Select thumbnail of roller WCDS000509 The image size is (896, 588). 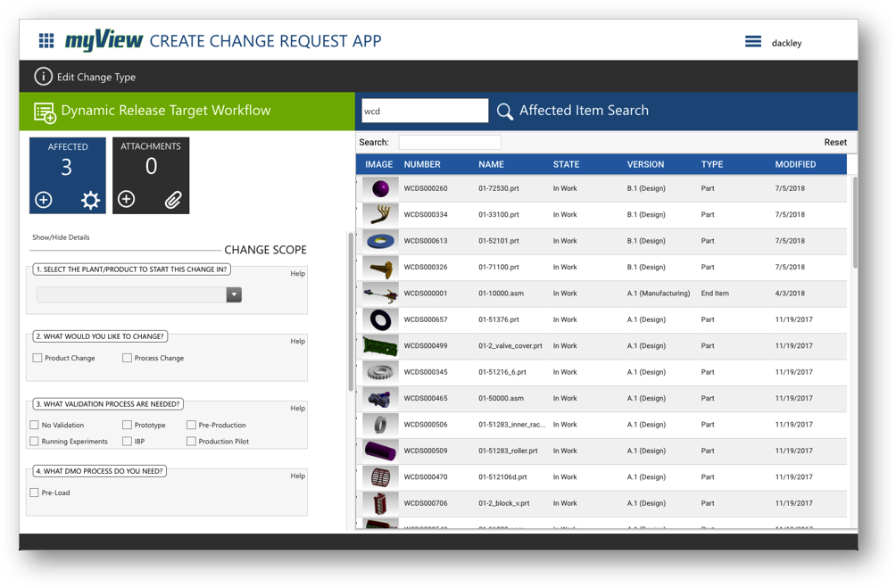click(380, 451)
